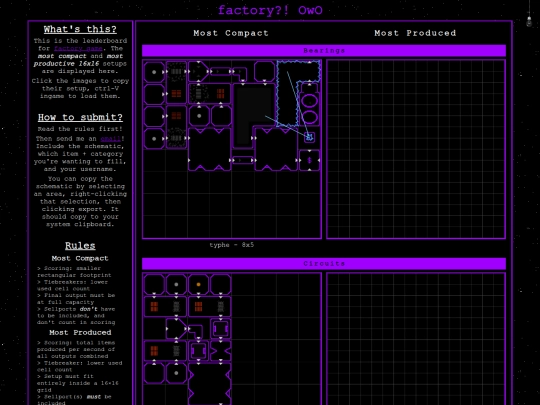Select the empty Circuits Most Produced grid
This screenshot has height=405, width=540.
point(416,339)
